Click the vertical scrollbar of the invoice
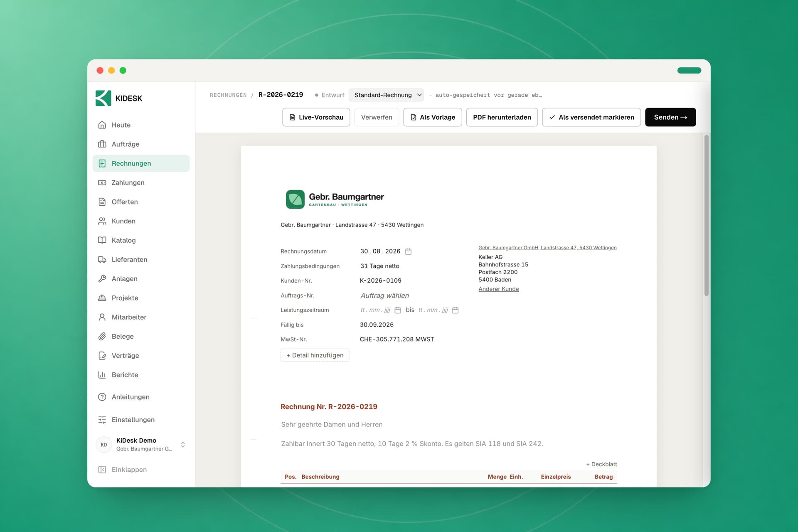 pos(706,215)
